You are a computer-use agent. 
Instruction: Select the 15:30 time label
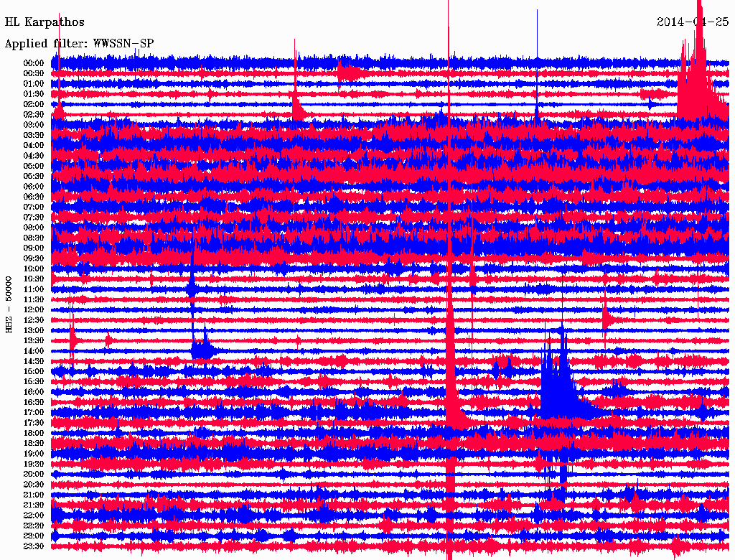click(x=34, y=381)
